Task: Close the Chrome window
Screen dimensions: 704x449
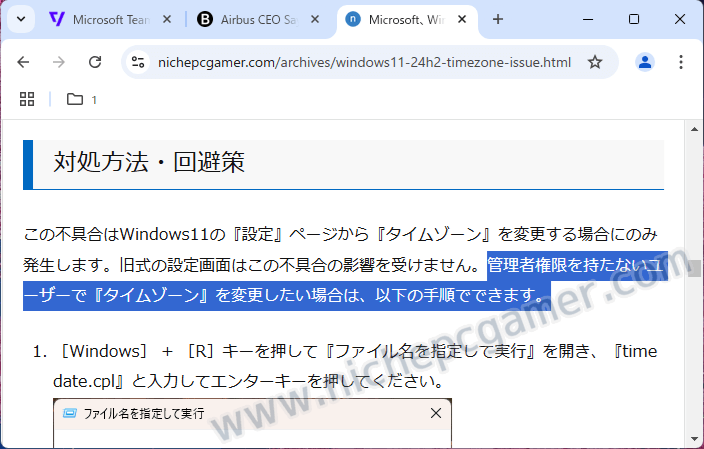Action: 680,19
